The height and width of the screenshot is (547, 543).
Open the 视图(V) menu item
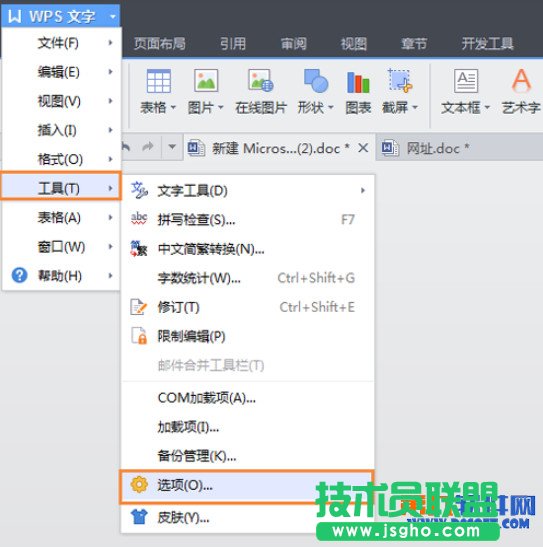point(62,101)
